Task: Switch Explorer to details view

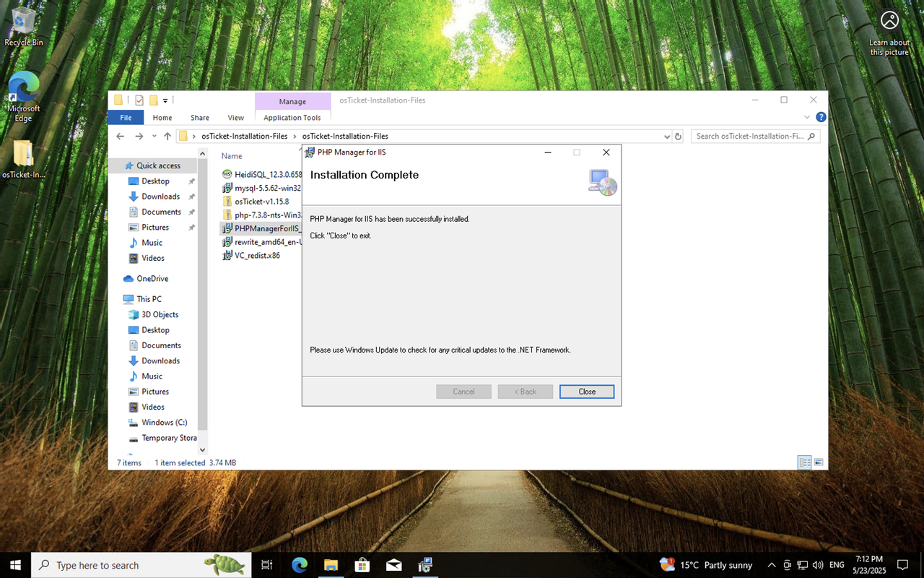Action: (804, 462)
